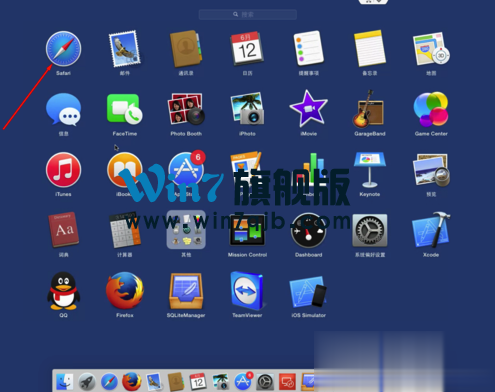Viewport: 495px width, 392px height.
Task: Open the 其他 apps folder
Action: [x=186, y=230]
